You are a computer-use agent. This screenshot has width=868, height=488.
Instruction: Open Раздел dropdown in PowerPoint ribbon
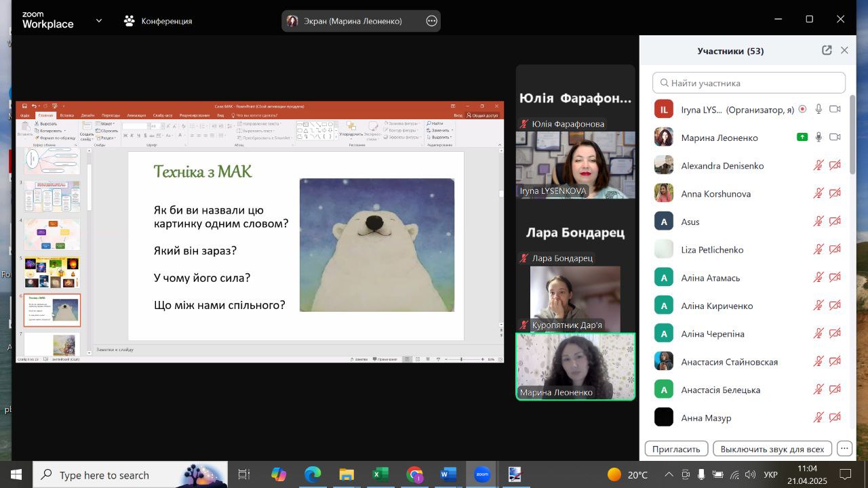(106, 138)
